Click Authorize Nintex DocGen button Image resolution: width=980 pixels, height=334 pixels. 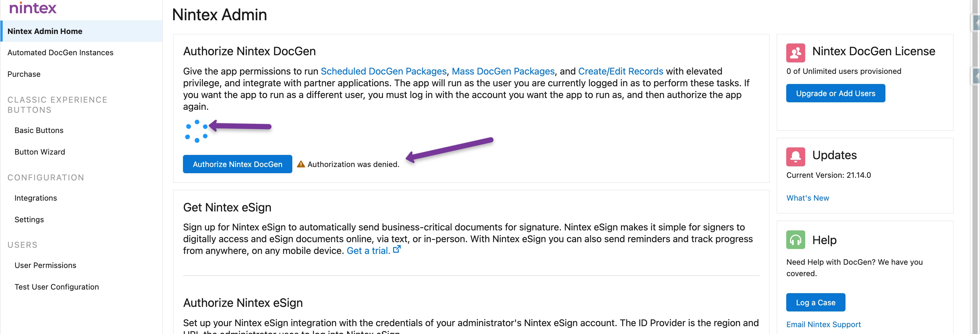tap(237, 164)
